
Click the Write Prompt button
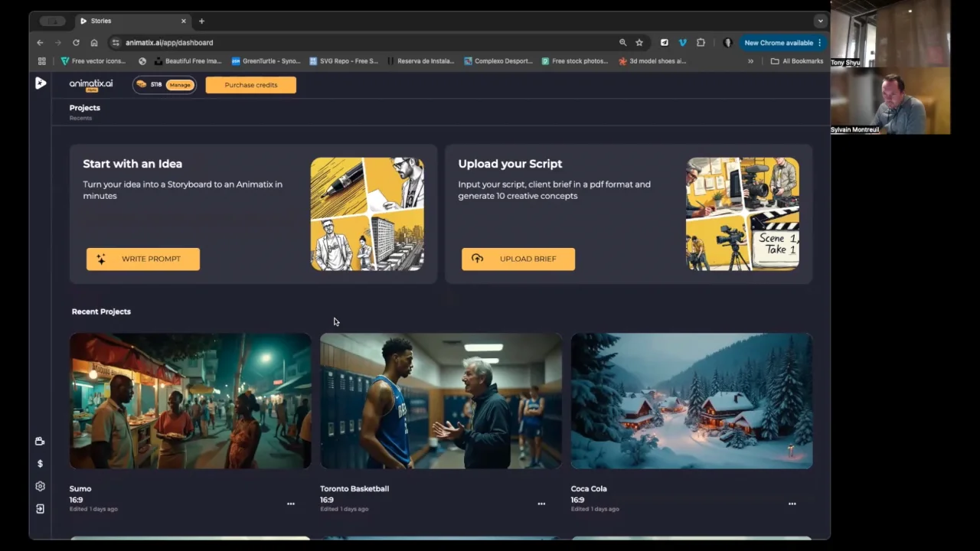[x=143, y=259]
